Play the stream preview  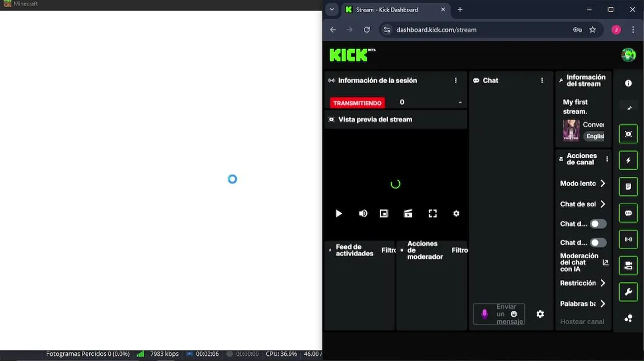[339, 214]
